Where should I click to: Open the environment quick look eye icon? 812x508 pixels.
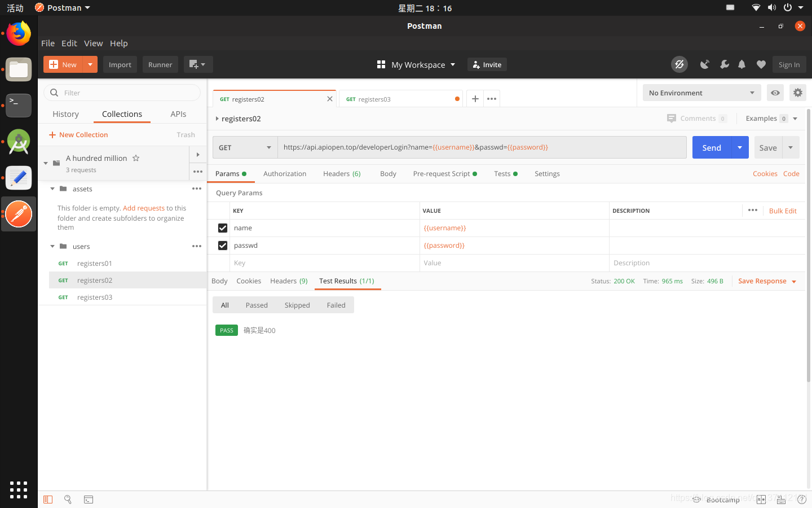[x=775, y=93]
